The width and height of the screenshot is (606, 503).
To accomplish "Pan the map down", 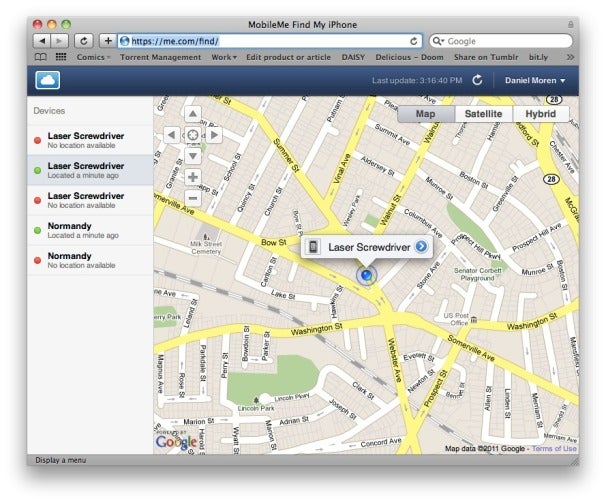I will pos(193,156).
